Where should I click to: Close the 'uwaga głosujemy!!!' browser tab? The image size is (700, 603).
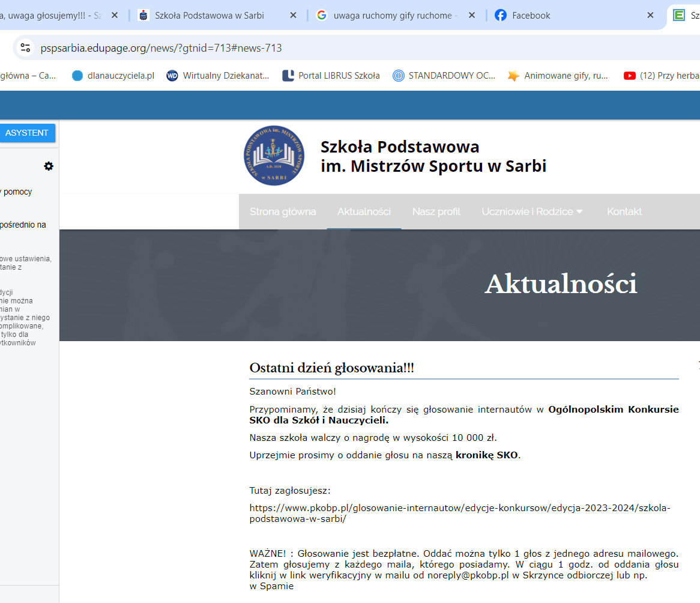(x=115, y=15)
